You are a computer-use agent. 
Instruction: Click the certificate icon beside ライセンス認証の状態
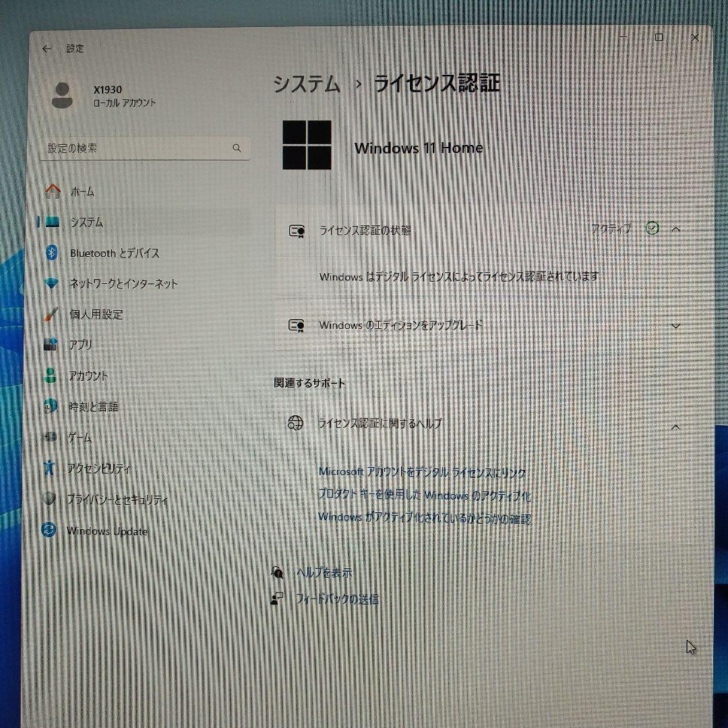(297, 231)
